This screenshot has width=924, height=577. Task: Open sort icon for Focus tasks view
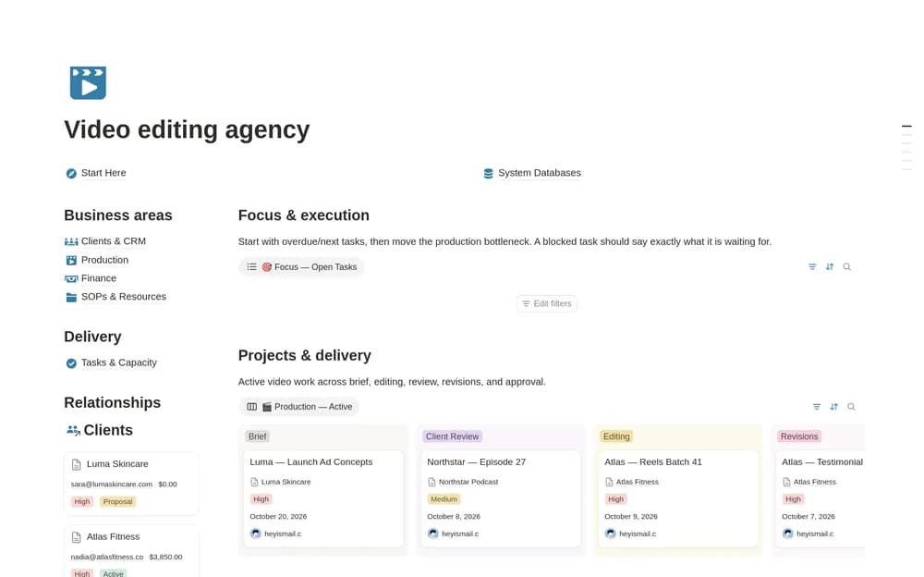click(830, 267)
